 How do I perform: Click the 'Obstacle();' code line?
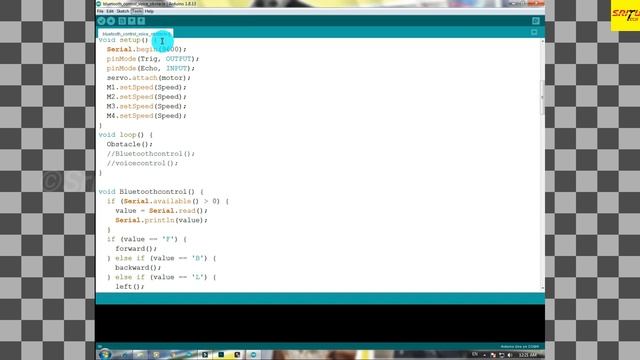pyautogui.click(x=129, y=144)
